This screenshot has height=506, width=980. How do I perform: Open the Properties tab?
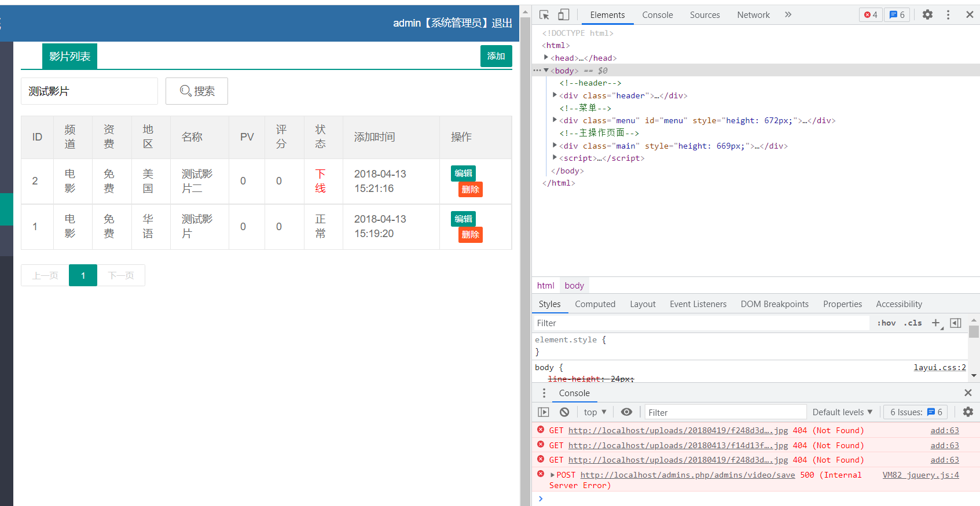[x=842, y=304]
